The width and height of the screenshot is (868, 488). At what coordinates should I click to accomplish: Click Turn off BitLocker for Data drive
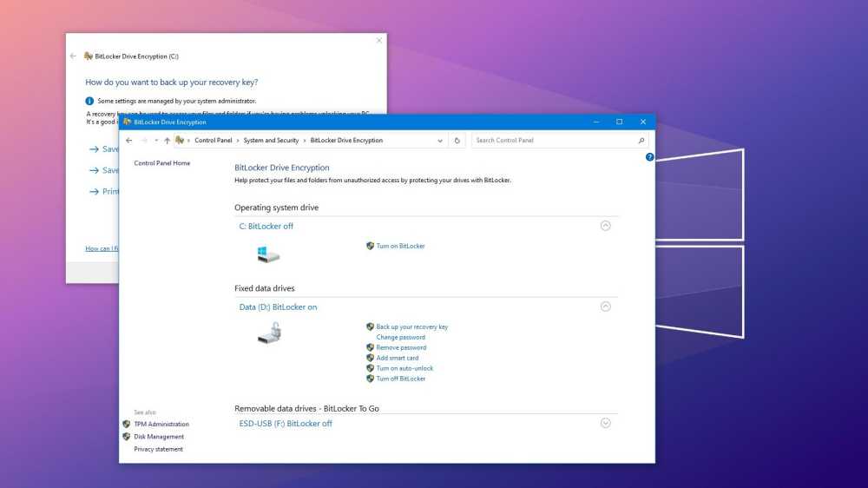pyautogui.click(x=400, y=379)
